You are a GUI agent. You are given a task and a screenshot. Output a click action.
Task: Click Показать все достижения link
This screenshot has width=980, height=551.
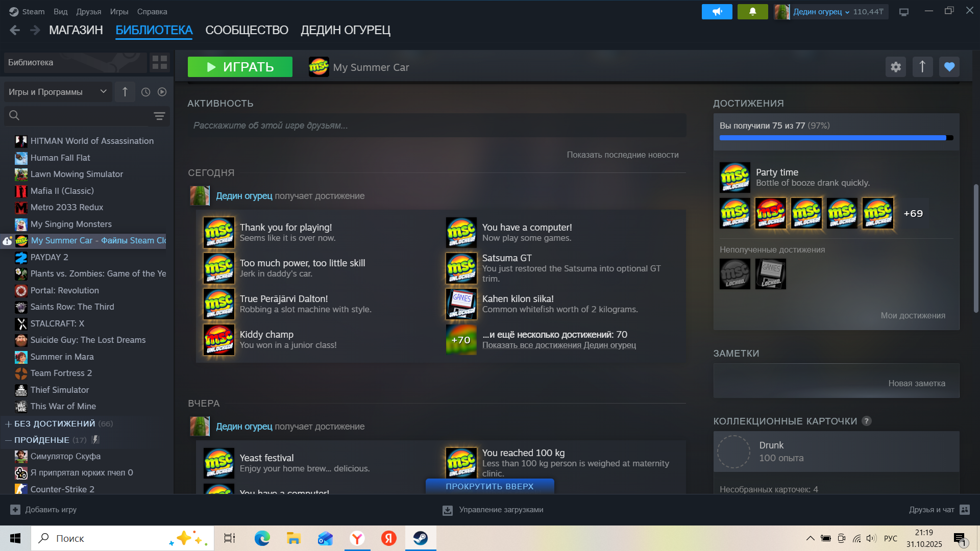pos(559,345)
